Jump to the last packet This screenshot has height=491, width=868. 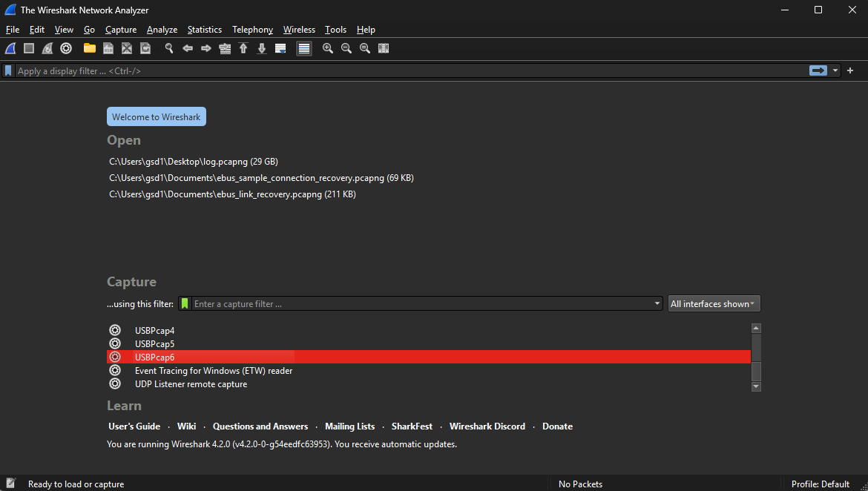click(262, 49)
